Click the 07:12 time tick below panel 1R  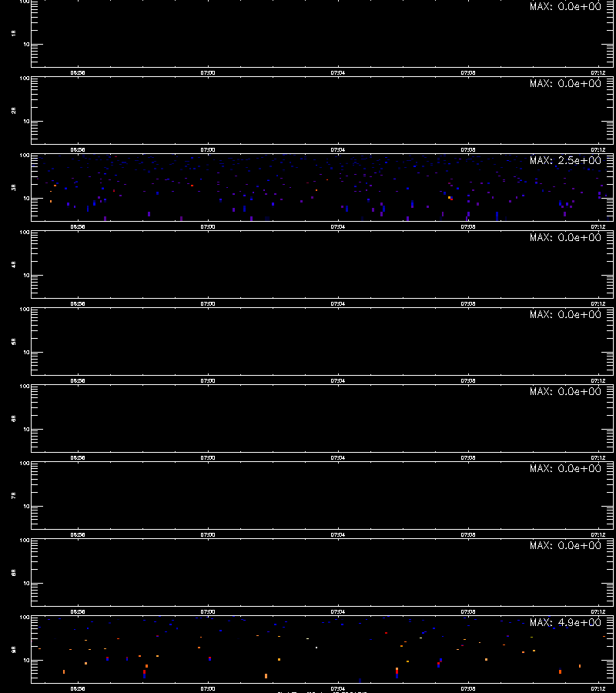[598, 73]
